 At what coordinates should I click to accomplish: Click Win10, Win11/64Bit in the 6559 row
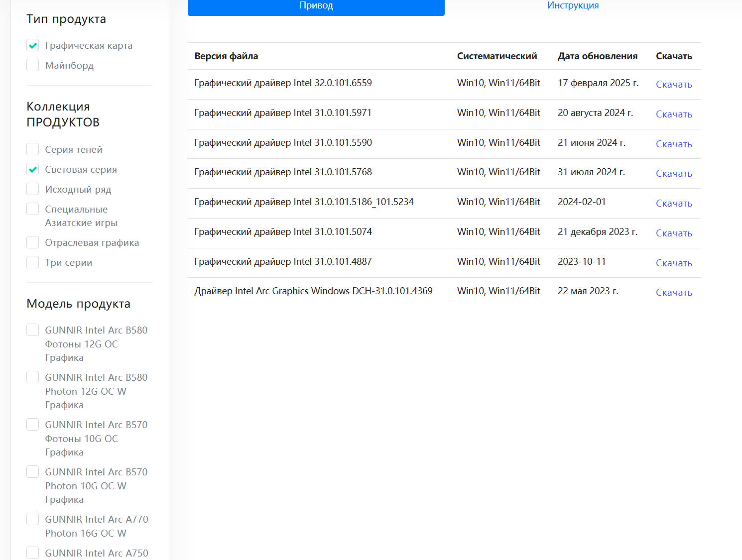(498, 83)
